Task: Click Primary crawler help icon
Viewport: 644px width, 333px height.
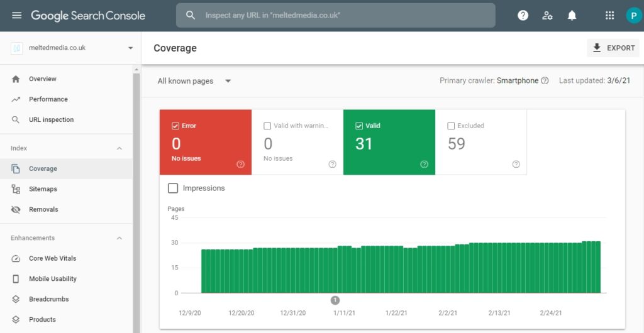Action: [x=545, y=81]
